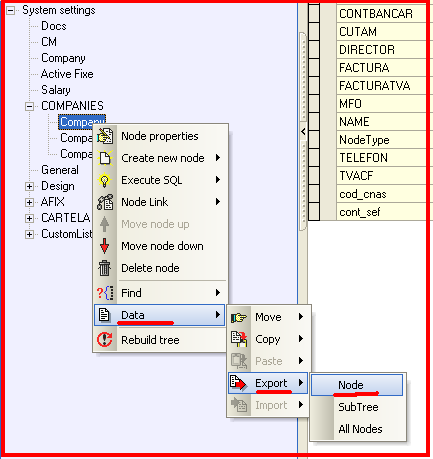Collapse the COMPANIES tree node

(x=29, y=106)
